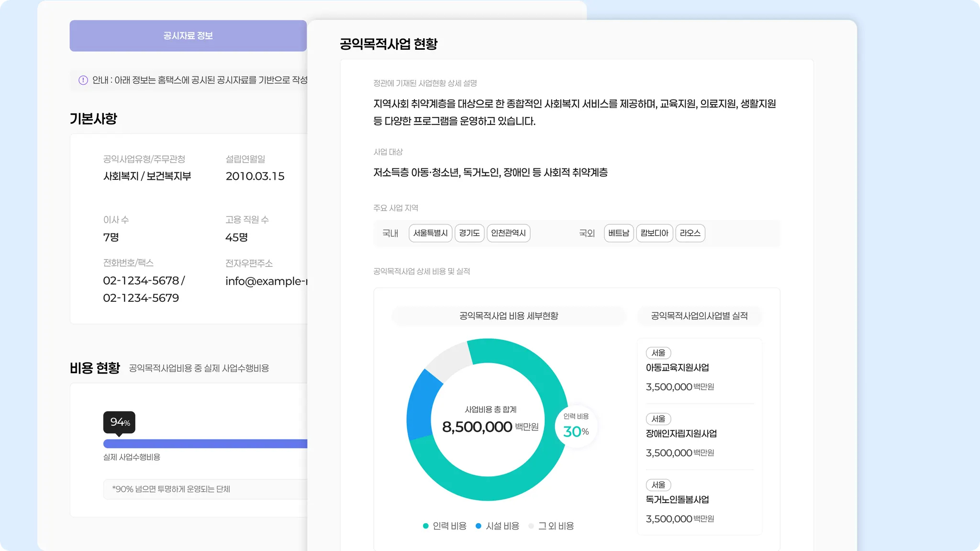
Task: Click the blue 시설 비용 legend dot
Action: click(478, 526)
